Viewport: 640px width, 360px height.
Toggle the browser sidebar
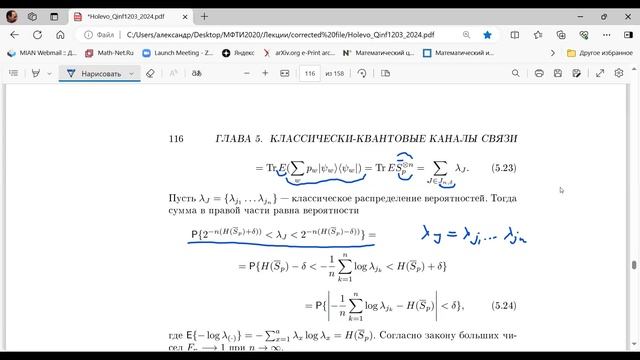[628, 35]
